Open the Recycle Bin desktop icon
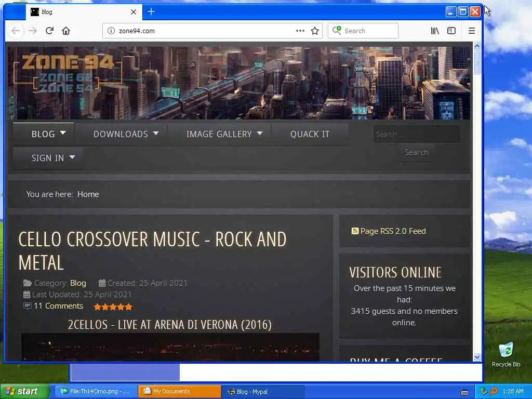 click(506, 354)
